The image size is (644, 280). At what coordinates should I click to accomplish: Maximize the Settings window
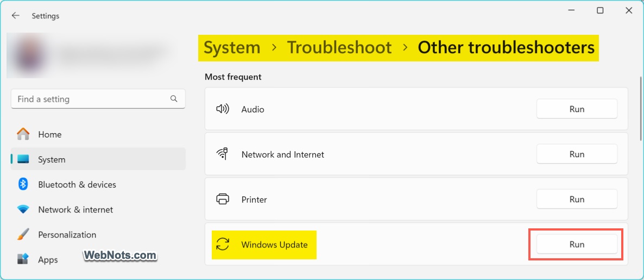click(600, 11)
